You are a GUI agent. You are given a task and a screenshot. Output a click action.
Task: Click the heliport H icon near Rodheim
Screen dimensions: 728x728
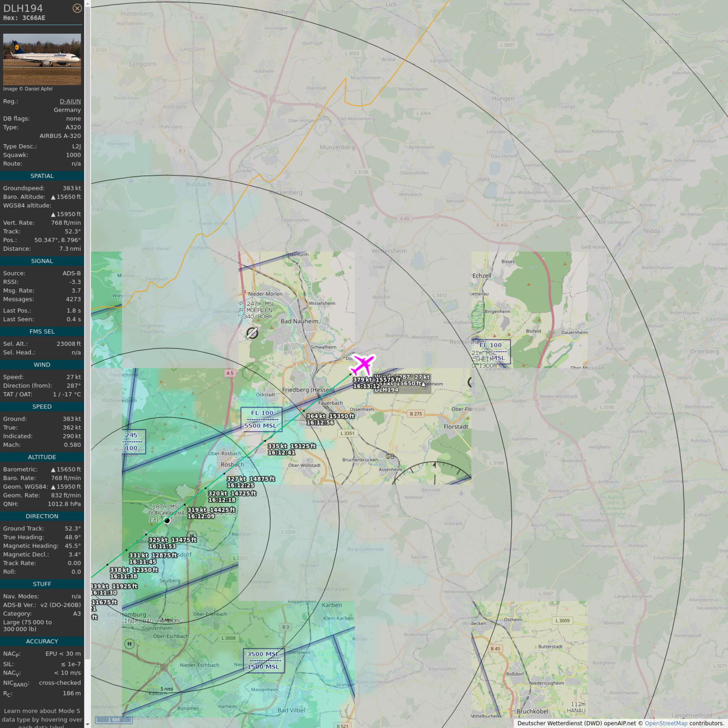point(191,535)
